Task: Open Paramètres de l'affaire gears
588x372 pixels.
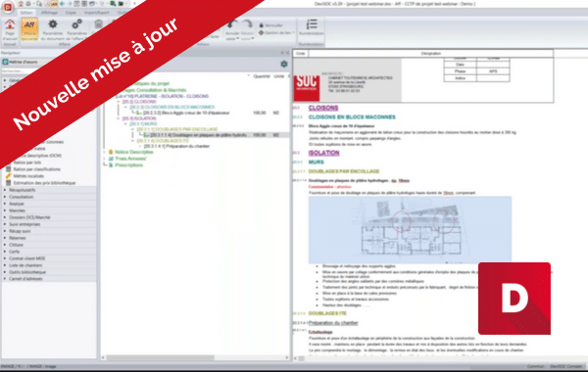Action: 76,24
